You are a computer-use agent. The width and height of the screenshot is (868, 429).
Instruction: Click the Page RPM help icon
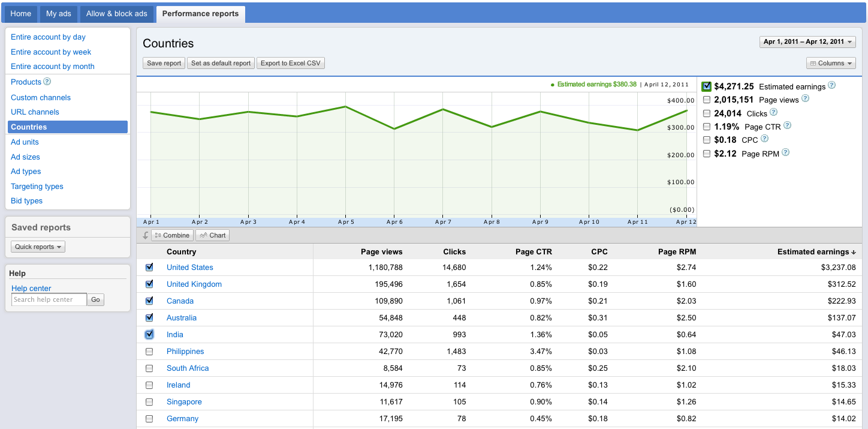point(785,153)
